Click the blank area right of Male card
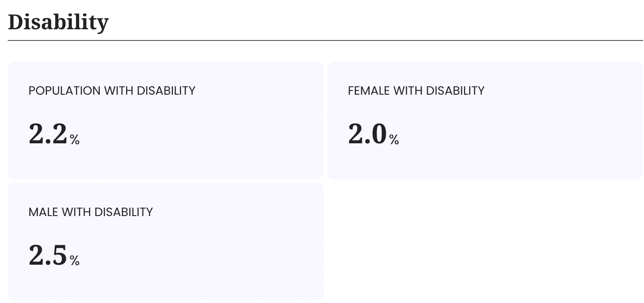Viewport: 644px width, 303px height. click(485, 242)
